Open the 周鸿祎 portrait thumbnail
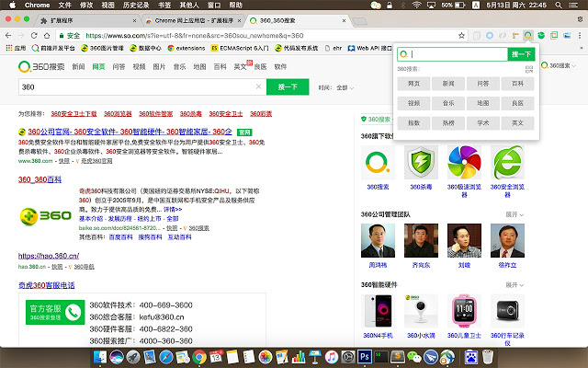Screen dimensions: 588x368 click(x=378, y=241)
